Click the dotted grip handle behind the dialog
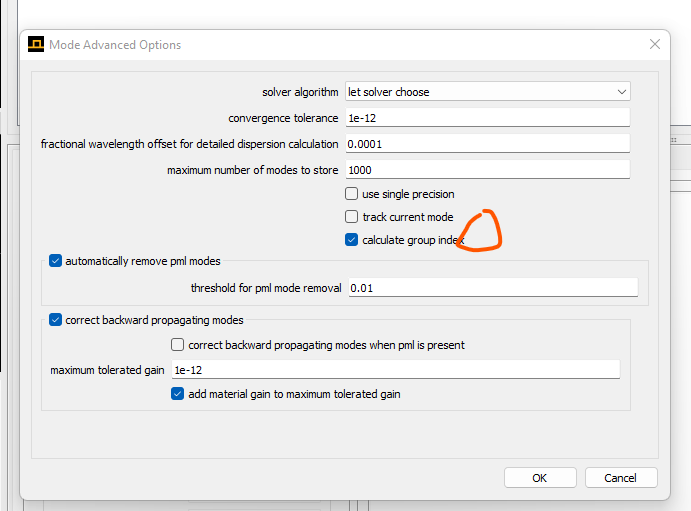 (x=674, y=140)
